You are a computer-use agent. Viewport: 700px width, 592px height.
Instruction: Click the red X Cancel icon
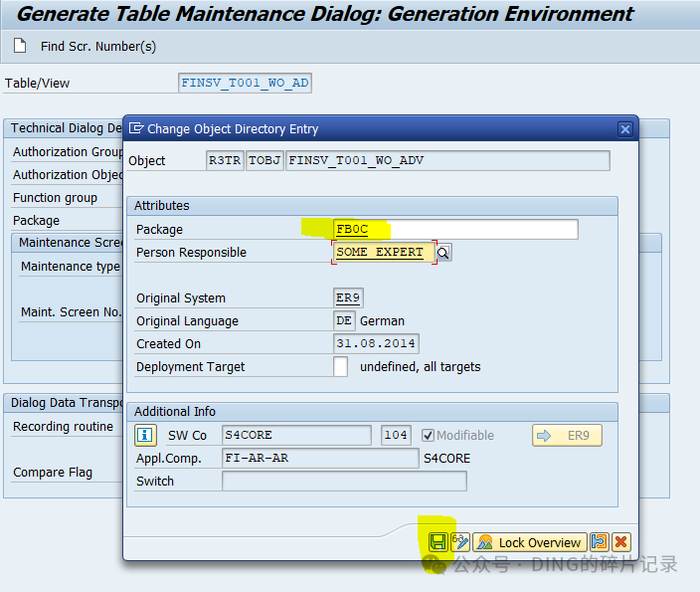point(621,542)
